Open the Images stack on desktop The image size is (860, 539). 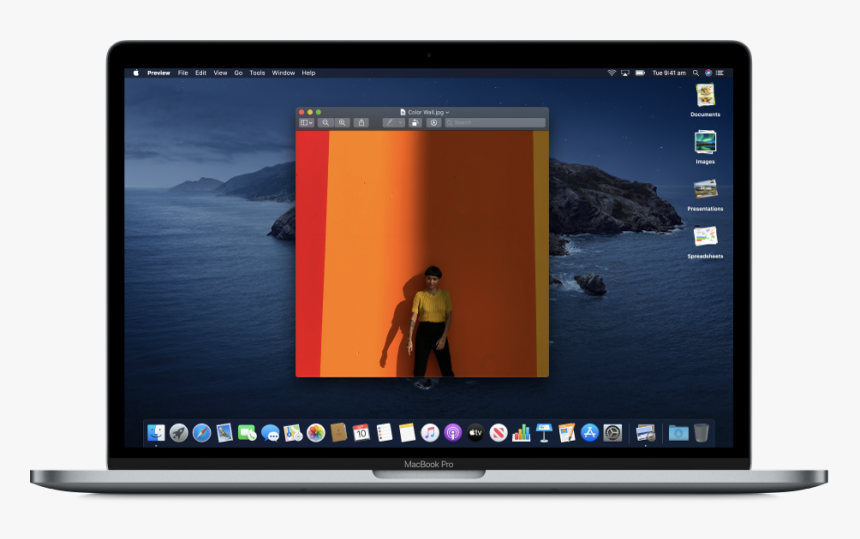705,147
